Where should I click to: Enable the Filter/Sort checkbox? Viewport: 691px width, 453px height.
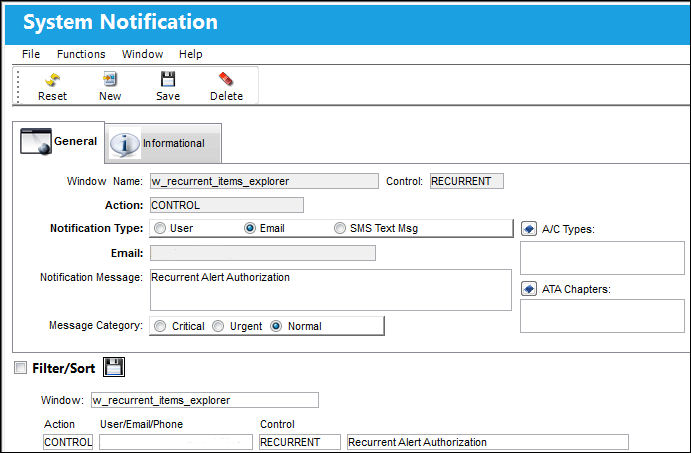20,368
